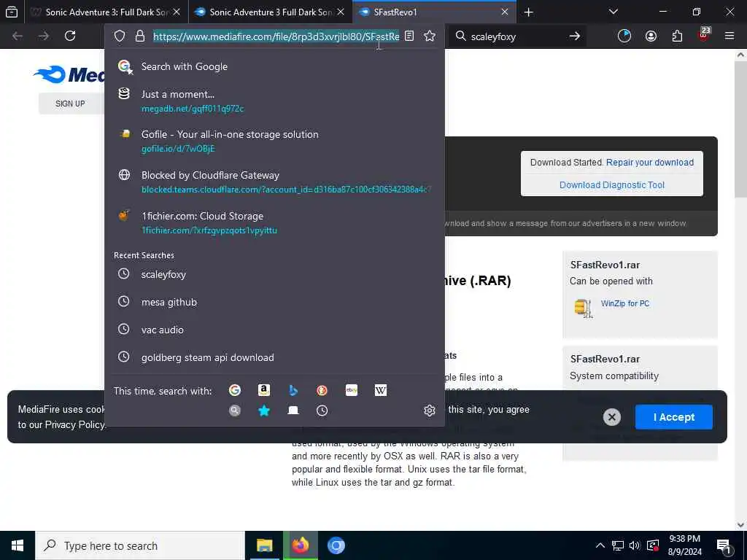Expand the list all tabs chevron
The width and height of the screenshot is (747, 560).
614,12
